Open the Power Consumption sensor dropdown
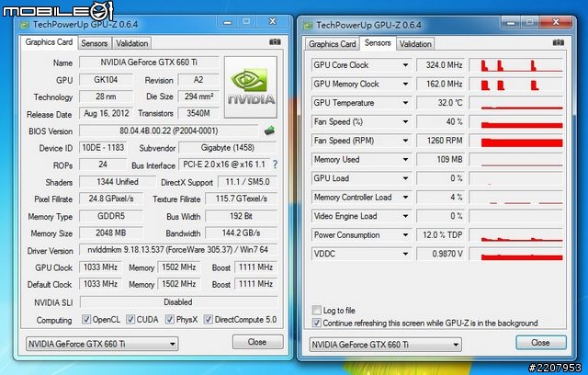The image size is (588, 375). click(x=405, y=235)
